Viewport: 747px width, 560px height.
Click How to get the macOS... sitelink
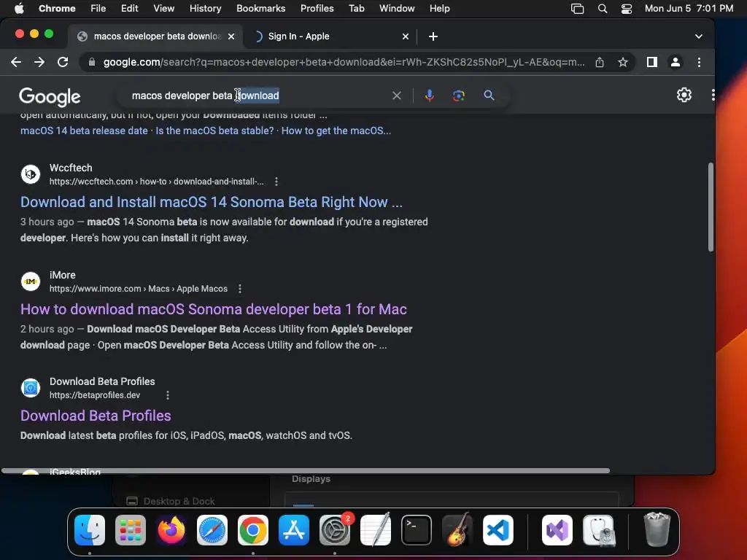click(336, 131)
